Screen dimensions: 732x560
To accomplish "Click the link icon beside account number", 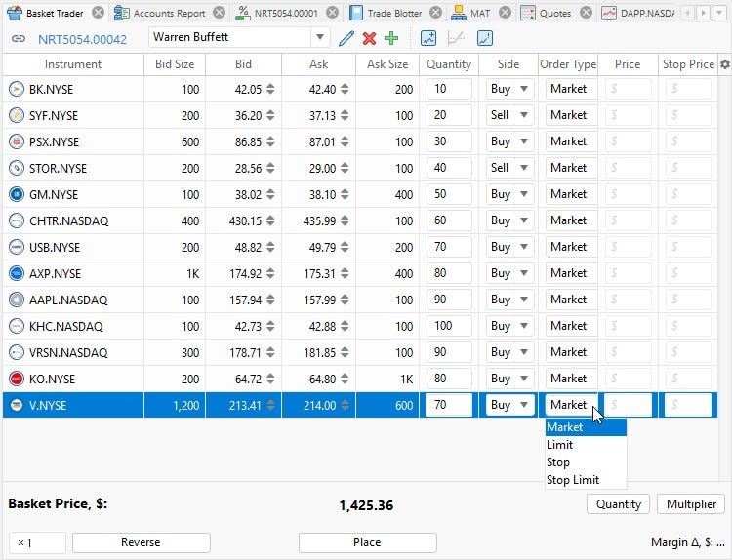I will (19, 38).
